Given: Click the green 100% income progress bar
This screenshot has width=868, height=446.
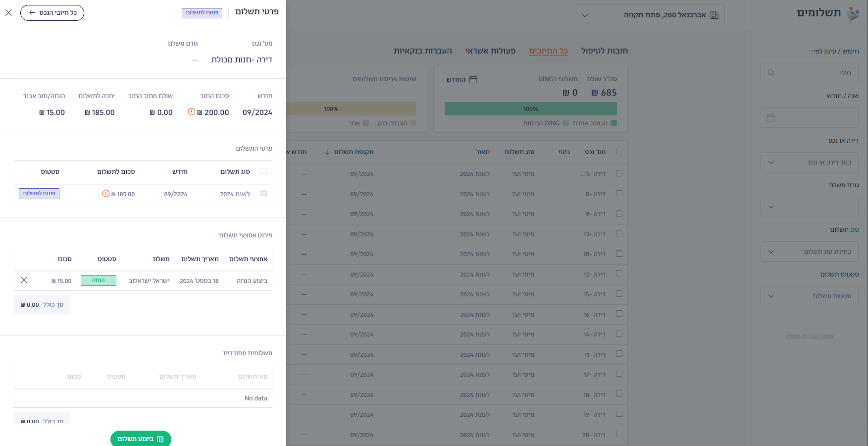Looking at the screenshot, I should 531,109.
